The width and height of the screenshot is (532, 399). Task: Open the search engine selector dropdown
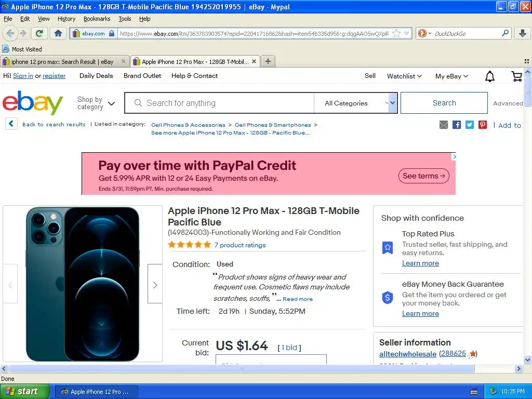[x=425, y=34]
